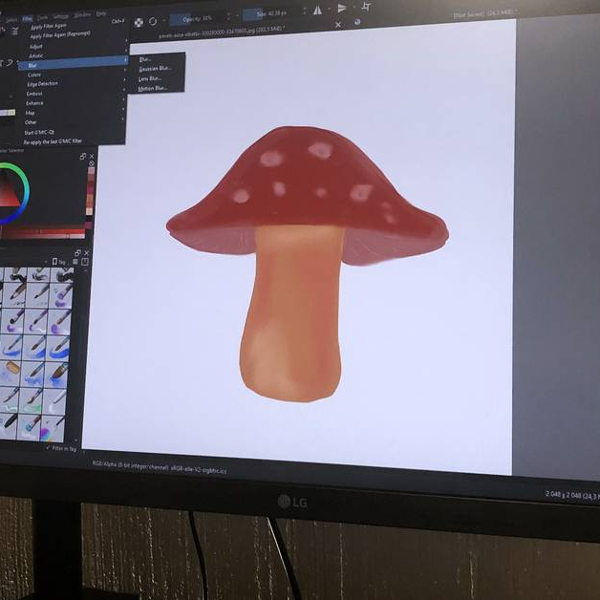Select Re-apply the last G'MIC filter

point(52,142)
